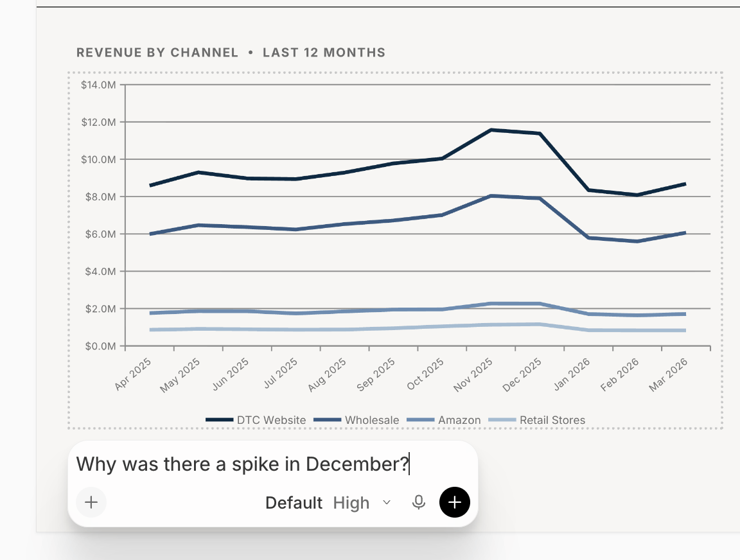Click the 'May 2025' axis label
Screen dimensions: 740x560
click(181, 375)
